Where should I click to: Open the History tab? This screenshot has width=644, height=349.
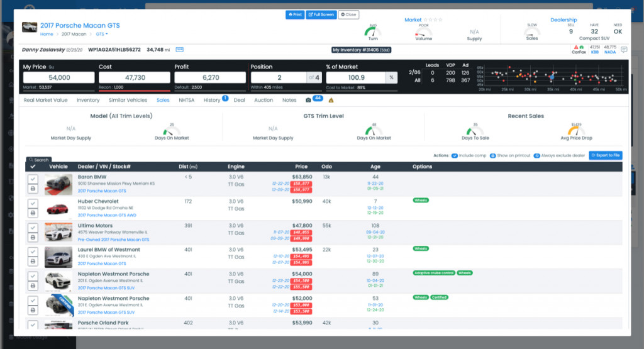[x=212, y=100]
